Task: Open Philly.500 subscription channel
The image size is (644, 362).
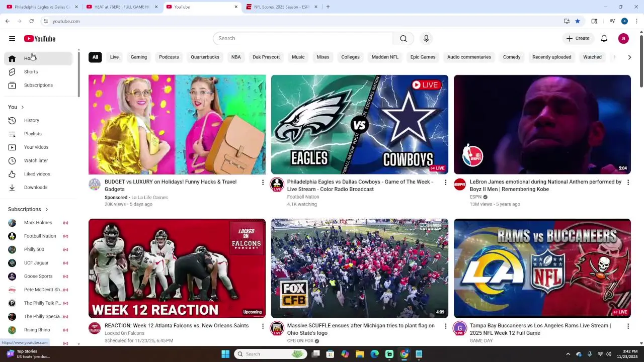Action: (x=38, y=250)
